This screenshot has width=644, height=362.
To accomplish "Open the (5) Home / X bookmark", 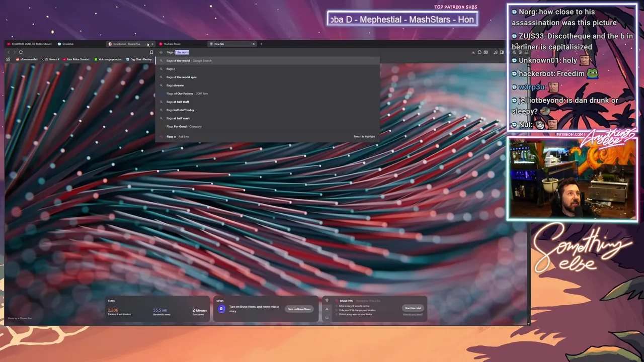I will [x=50, y=59].
